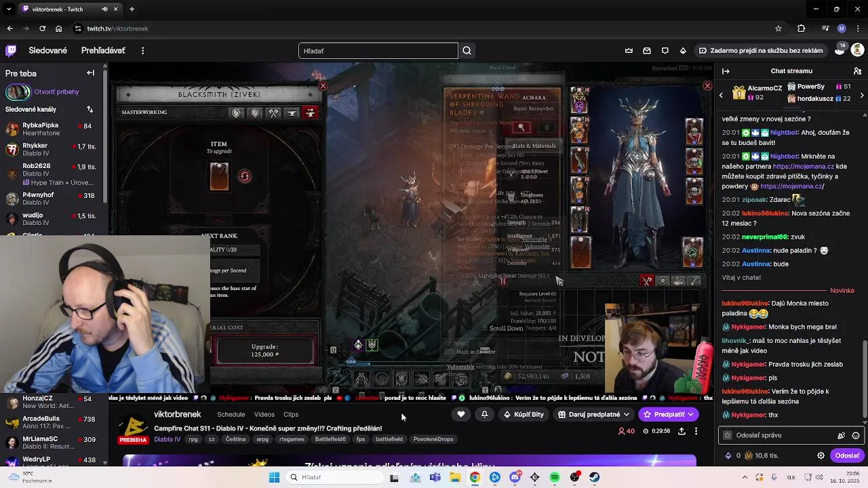Reload the browser page
The image size is (868, 488).
pyautogui.click(x=42, y=28)
